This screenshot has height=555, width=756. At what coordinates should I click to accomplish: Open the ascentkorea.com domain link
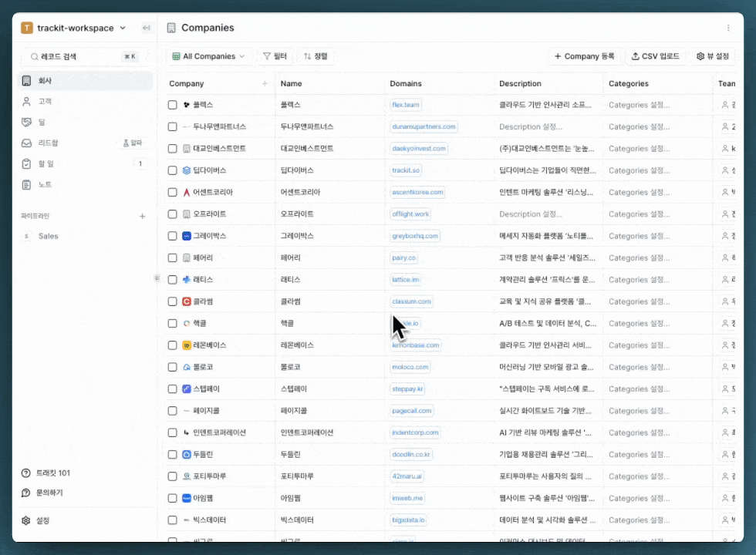click(417, 192)
